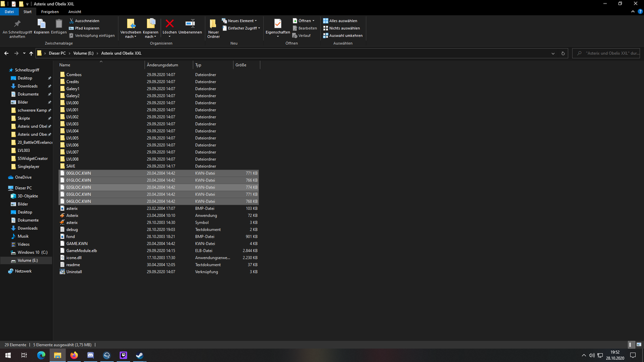Image resolution: width=644 pixels, height=362 pixels.
Task: Select Ausschneiden in the ribbon
Action: coord(84,21)
